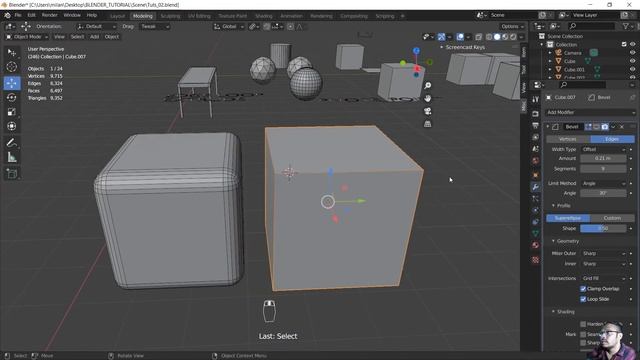Open the File menu
Image resolution: width=640 pixels, height=360 pixels.
18,15
